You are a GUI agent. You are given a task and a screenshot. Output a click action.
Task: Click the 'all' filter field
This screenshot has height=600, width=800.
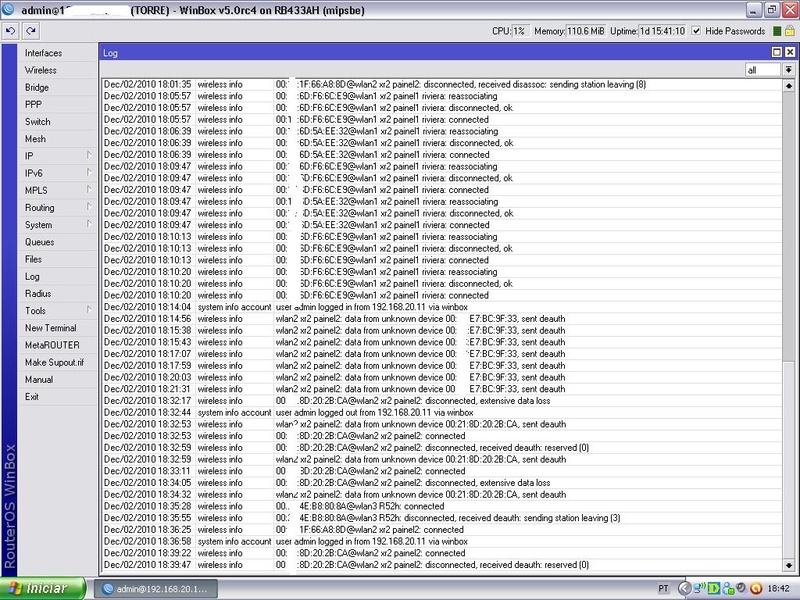click(x=763, y=70)
